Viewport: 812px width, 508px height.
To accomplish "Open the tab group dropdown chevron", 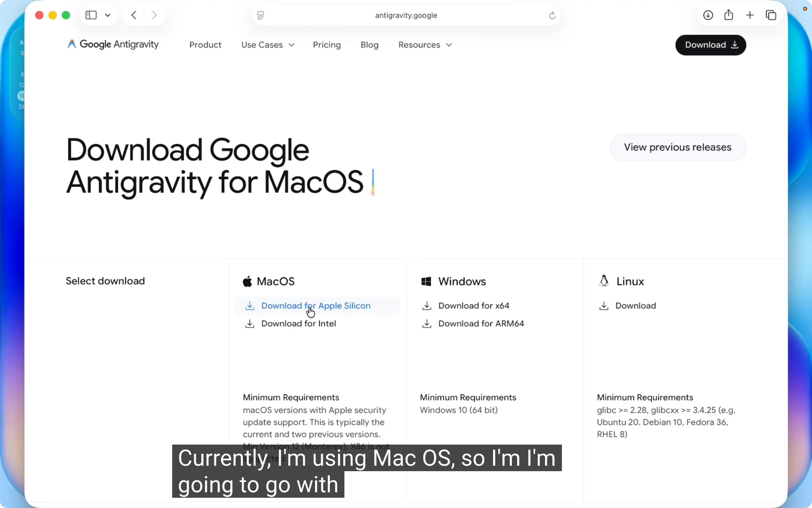I will point(108,15).
